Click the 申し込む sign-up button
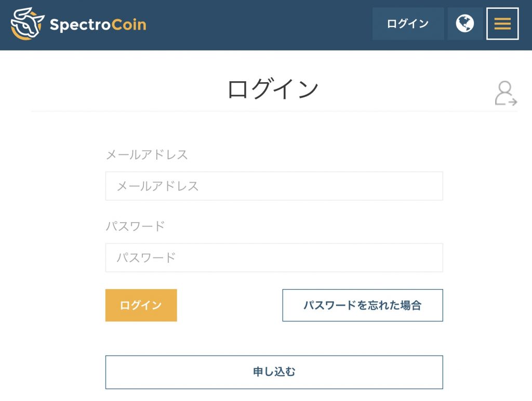This screenshot has width=532, height=401. click(274, 372)
